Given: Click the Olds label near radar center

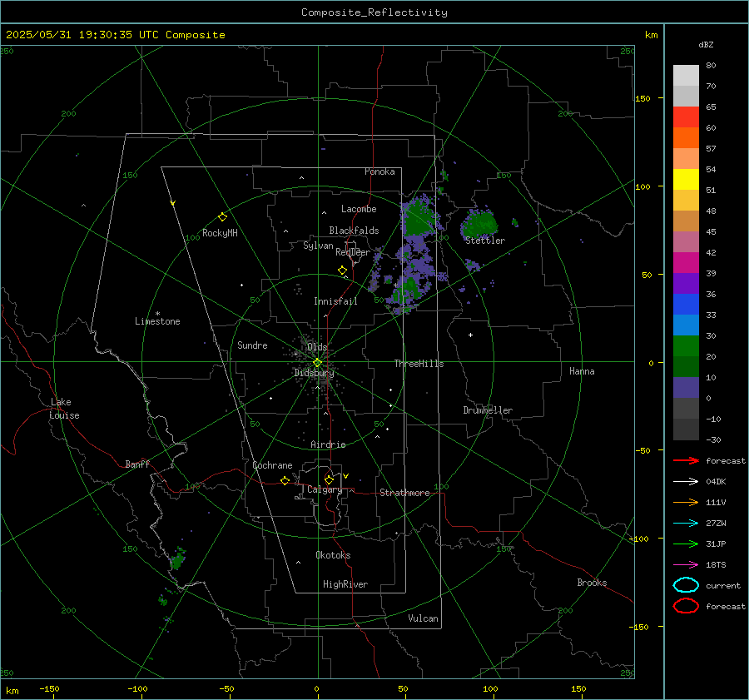Looking at the screenshot, I should point(317,347).
